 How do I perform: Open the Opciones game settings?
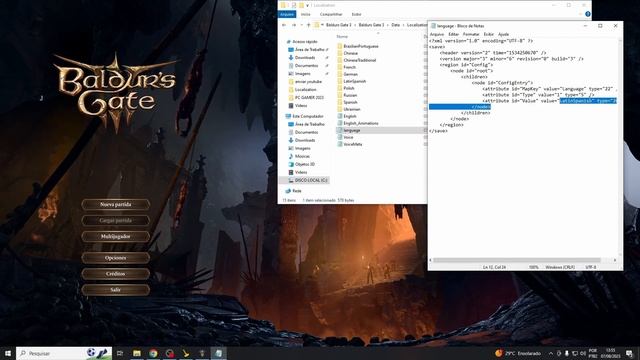point(116,258)
